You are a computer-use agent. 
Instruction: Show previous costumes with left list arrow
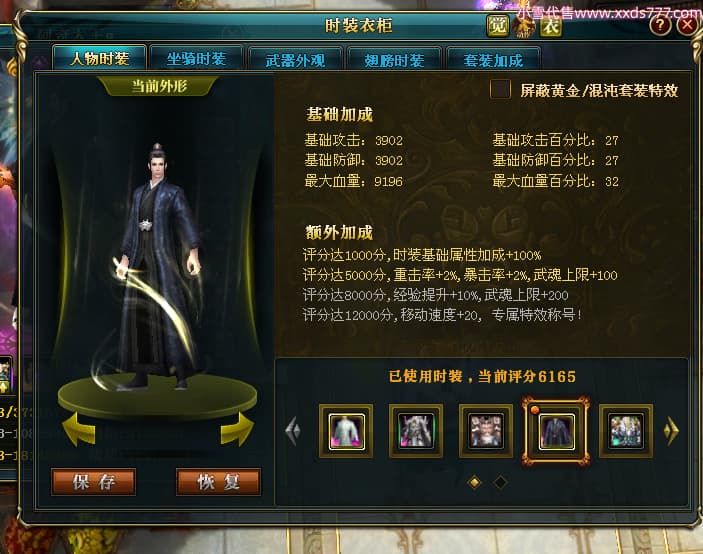(293, 431)
